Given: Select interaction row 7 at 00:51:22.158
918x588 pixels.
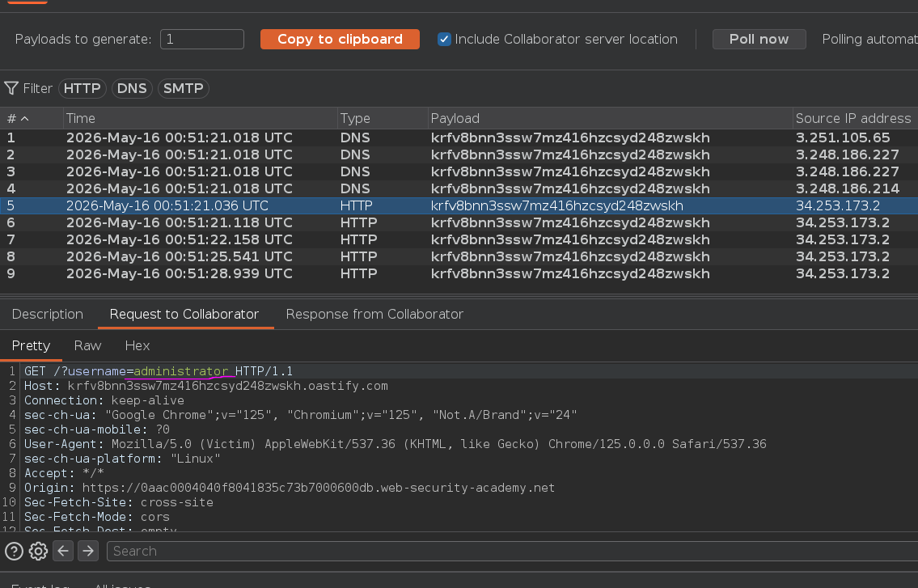Looking at the screenshot, I should pos(459,239).
